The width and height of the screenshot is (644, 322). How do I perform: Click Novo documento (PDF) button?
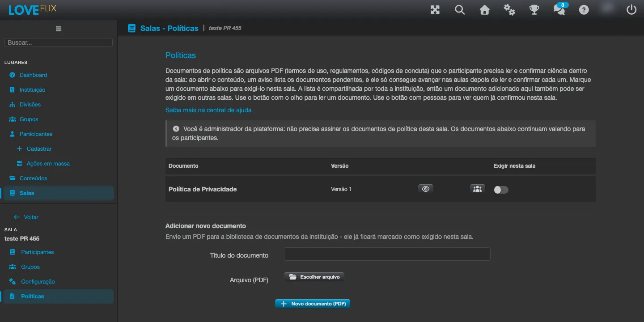click(313, 304)
